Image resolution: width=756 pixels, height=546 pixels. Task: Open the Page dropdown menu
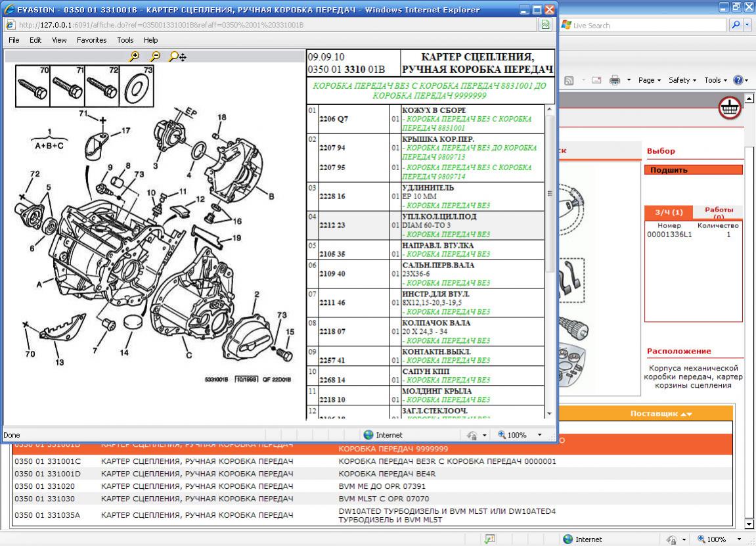pyautogui.click(x=649, y=80)
